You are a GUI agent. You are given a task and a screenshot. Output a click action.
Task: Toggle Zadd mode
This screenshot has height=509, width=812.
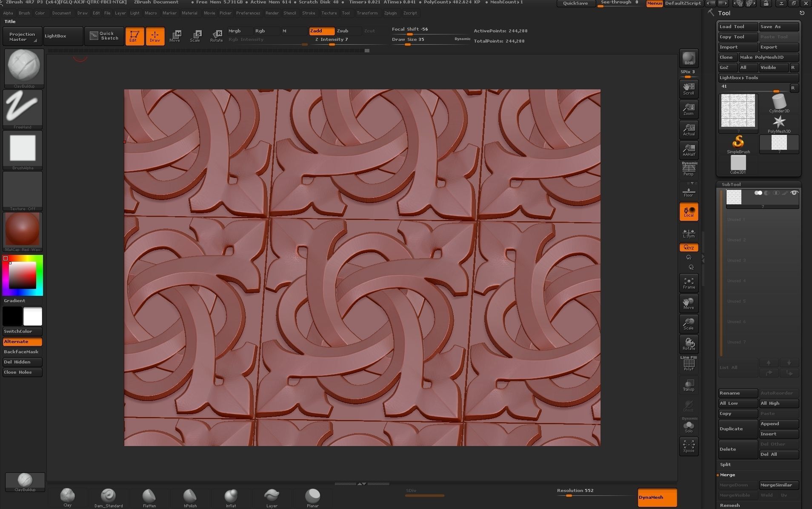(x=322, y=31)
